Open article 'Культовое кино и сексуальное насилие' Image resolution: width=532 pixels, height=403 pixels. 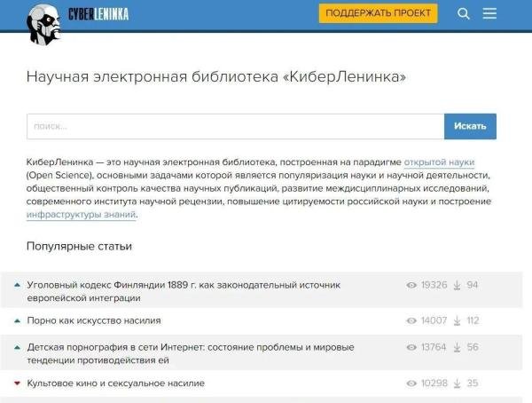coord(115,383)
